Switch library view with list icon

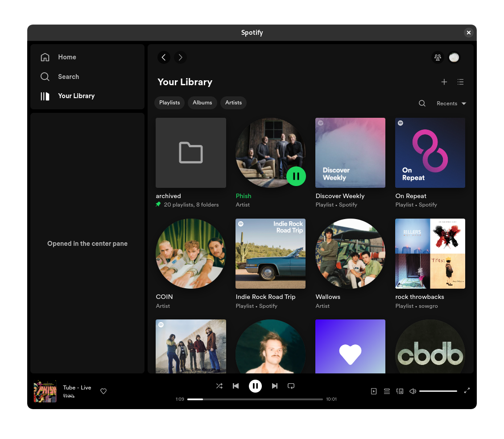coord(460,82)
